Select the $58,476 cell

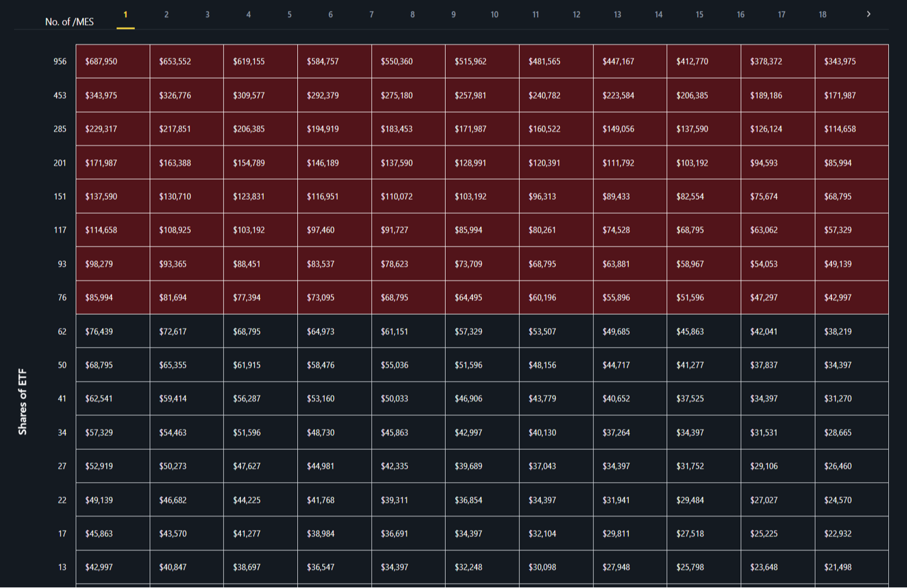coord(334,365)
